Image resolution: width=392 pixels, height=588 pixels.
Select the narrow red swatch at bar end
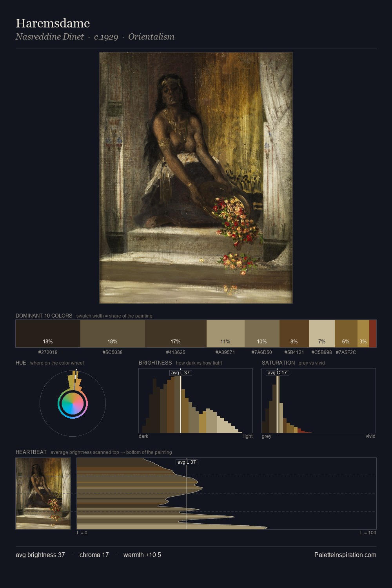pos(373,334)
